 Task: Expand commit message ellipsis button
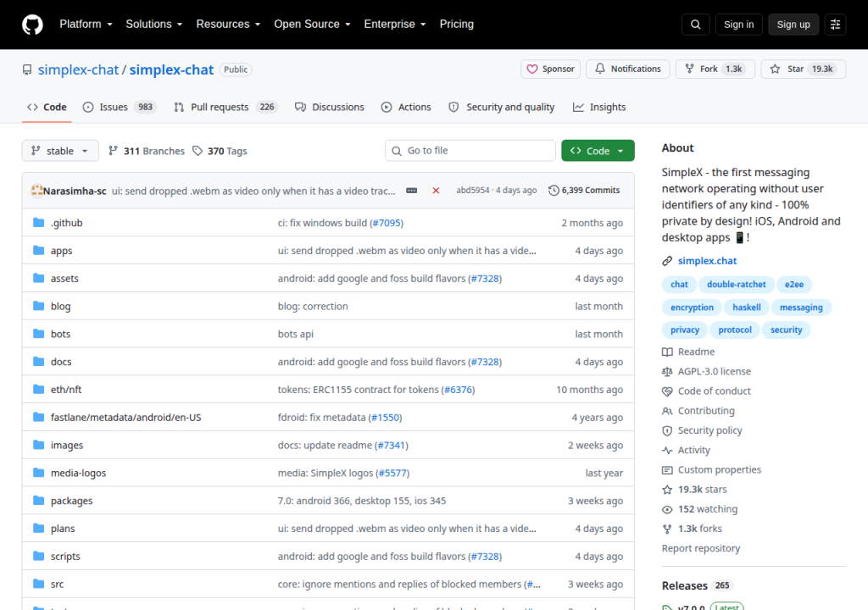point(411,191)
